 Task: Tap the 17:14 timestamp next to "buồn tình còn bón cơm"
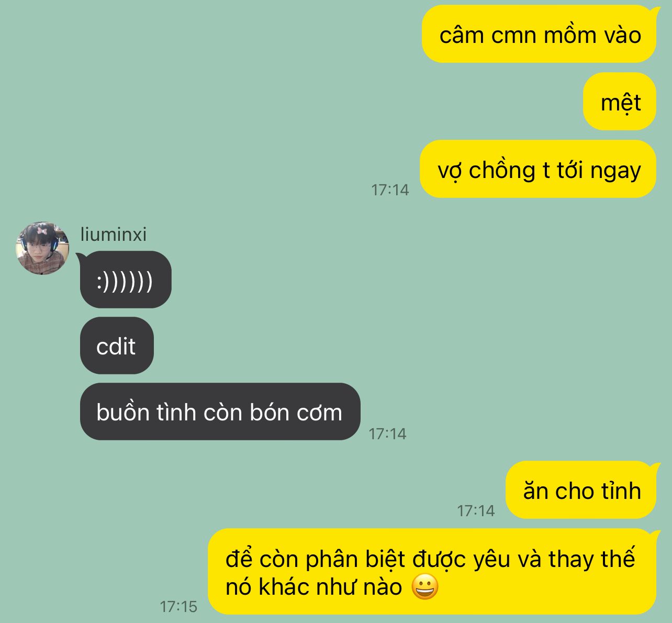387,433
